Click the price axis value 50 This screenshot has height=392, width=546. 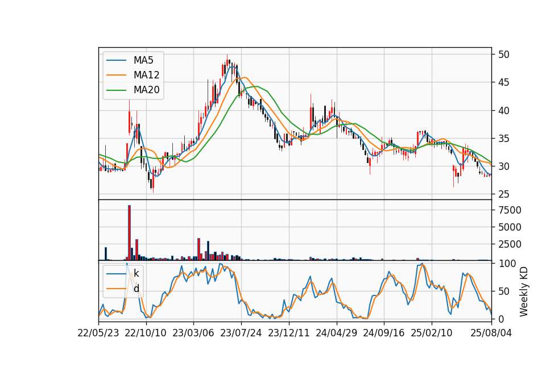(x=504, y=55)
